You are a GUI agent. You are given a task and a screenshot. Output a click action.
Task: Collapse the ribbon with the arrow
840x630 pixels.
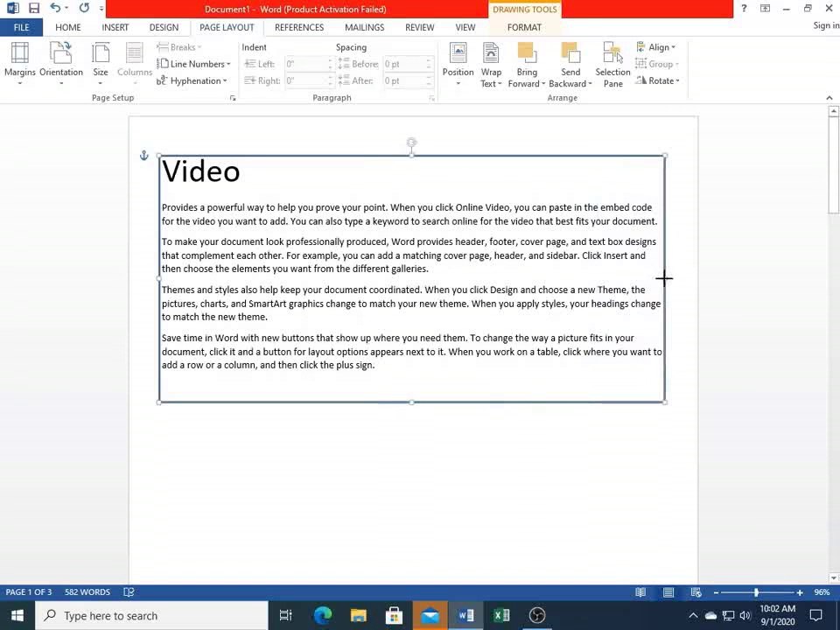(829, 97)
